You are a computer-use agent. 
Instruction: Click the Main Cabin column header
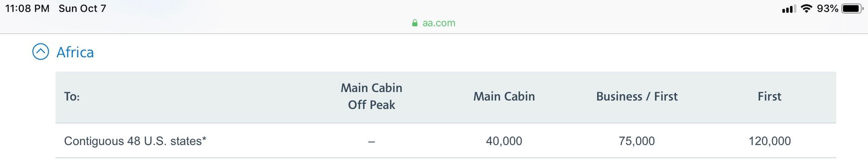pos(504,96)
